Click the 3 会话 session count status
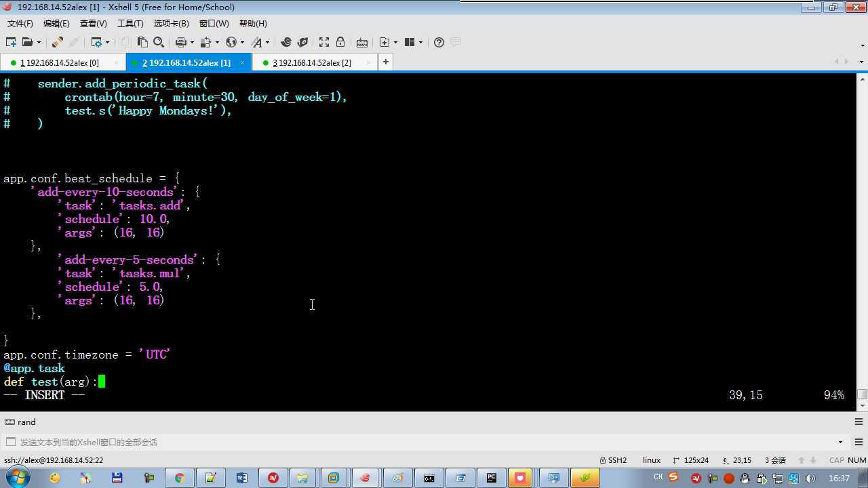868x488 pixels. 775,460
